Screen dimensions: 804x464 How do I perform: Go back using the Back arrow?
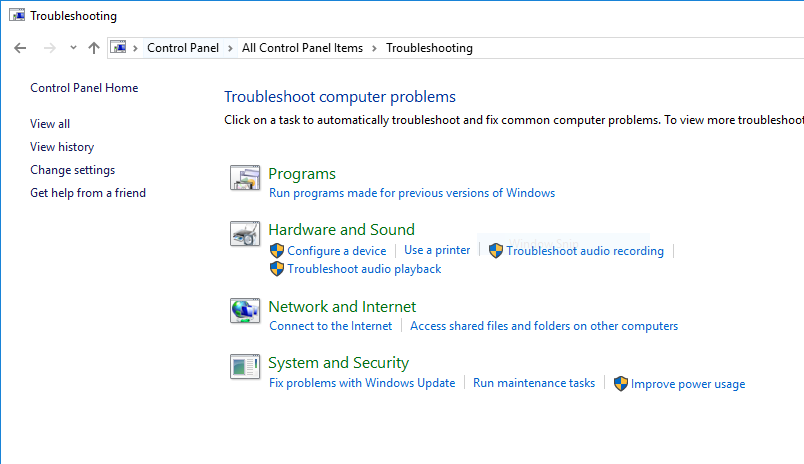[20, 48]
